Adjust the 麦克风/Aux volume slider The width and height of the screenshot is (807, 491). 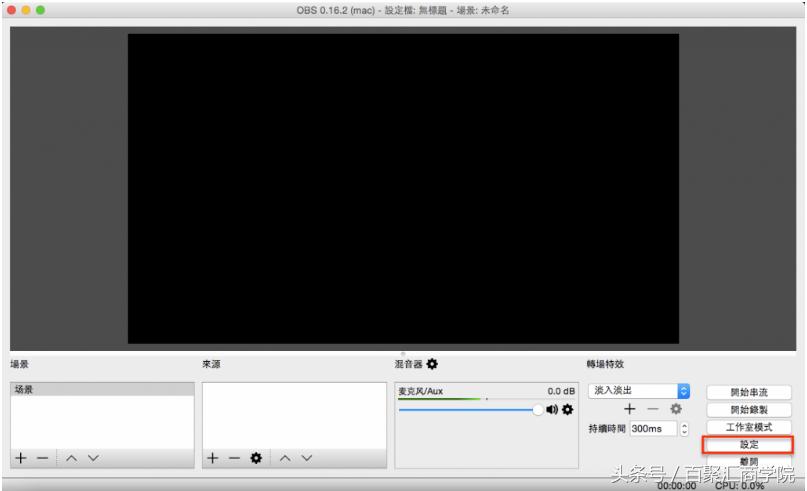(x=471, y=410)
